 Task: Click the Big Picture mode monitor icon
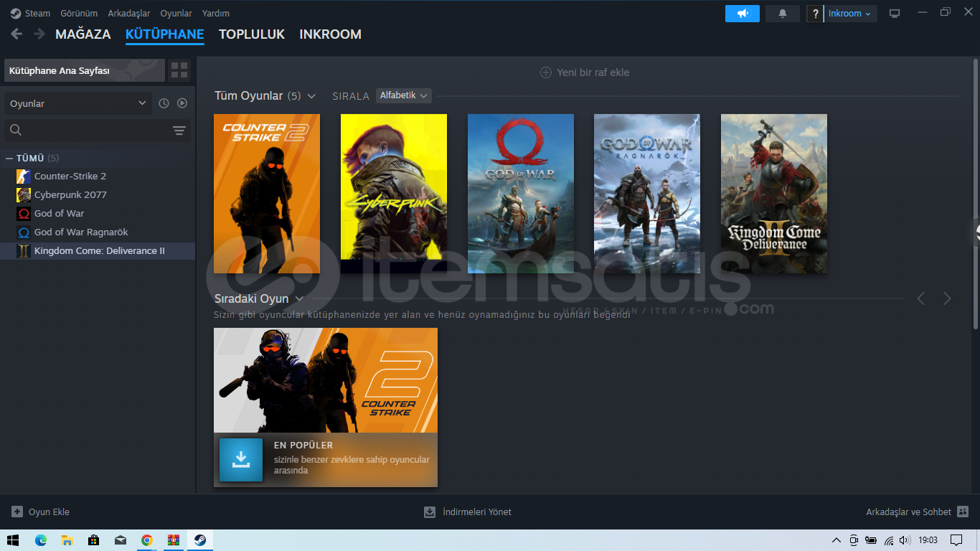pyautogui.click(x=895, y=14)
